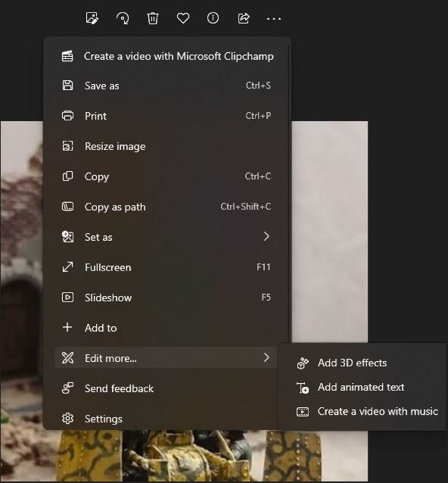Click the Ctrl+Shift+C shortcut label
The image size is (448, 483).
click(246, 207)
